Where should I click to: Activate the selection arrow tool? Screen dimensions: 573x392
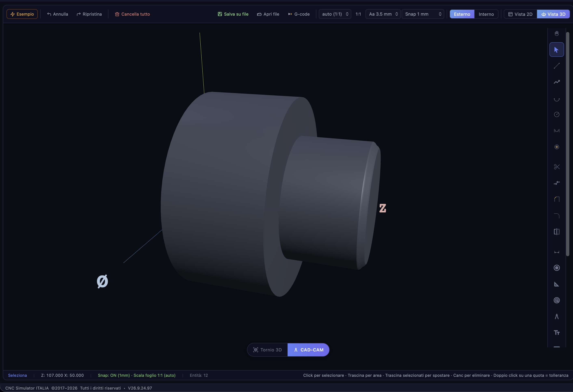[557, 50]
